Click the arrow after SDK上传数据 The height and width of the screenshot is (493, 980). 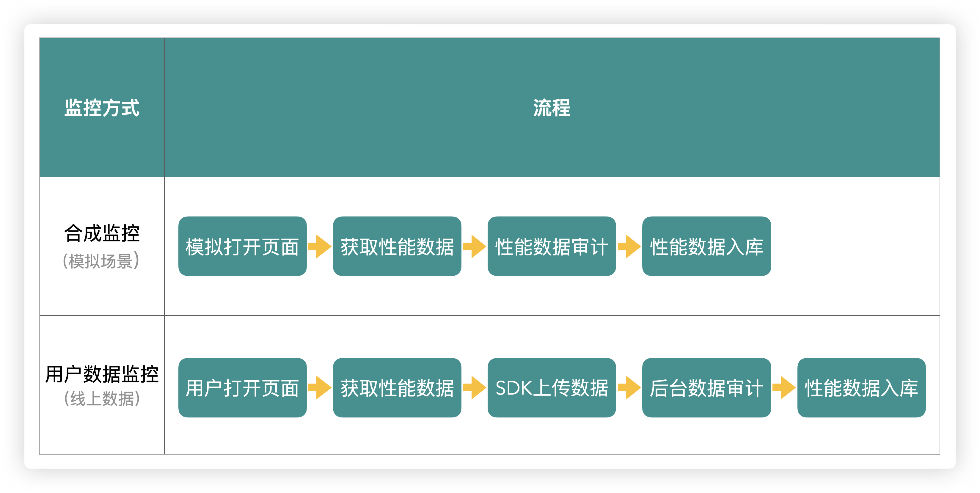pos(629,388)
